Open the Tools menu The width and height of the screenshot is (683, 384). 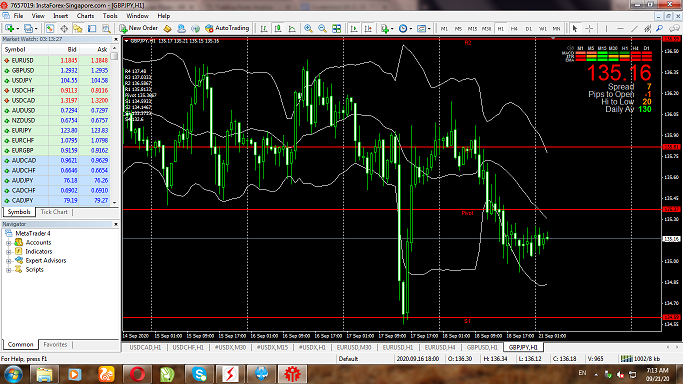pyautogui.click(x=110, y=16)
